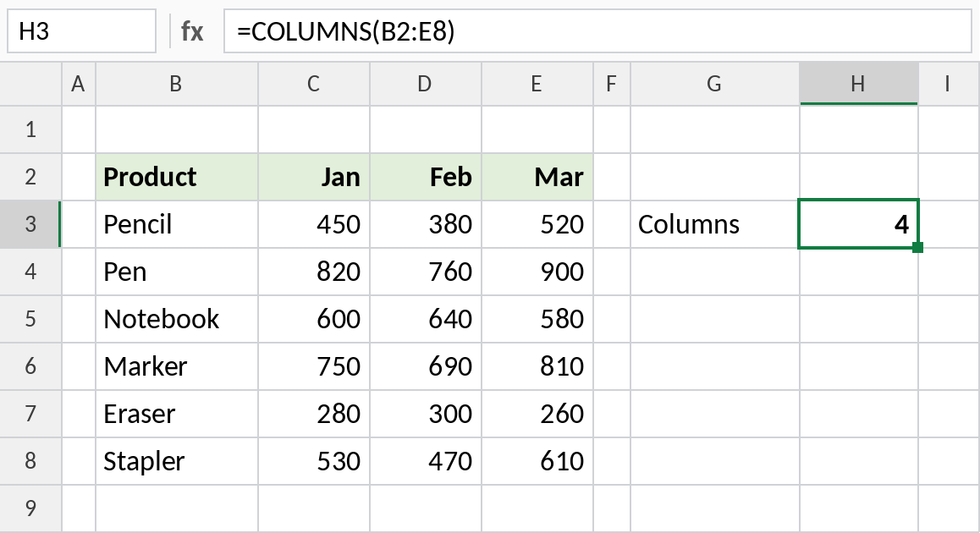
Task: Select column D header
Action: 425,84
